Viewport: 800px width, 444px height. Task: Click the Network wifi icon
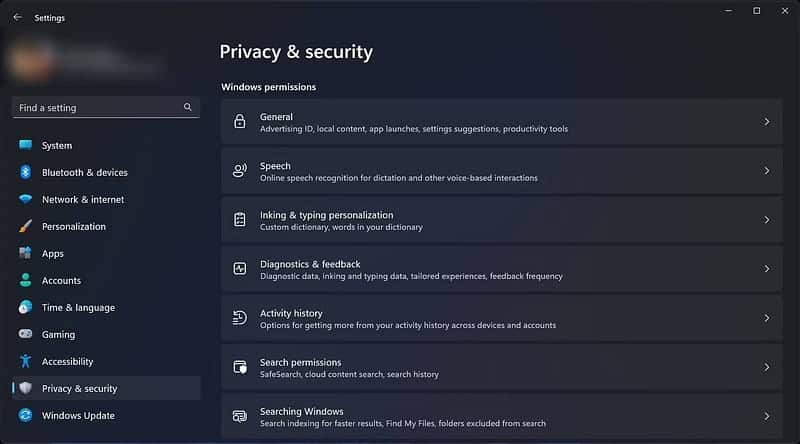(x=25, y=199)
